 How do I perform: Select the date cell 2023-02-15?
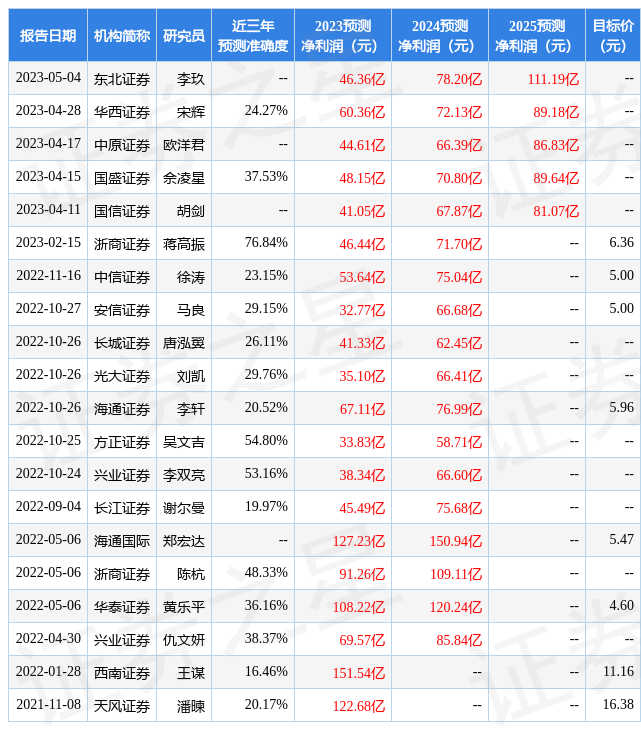[x=48, y=243]
